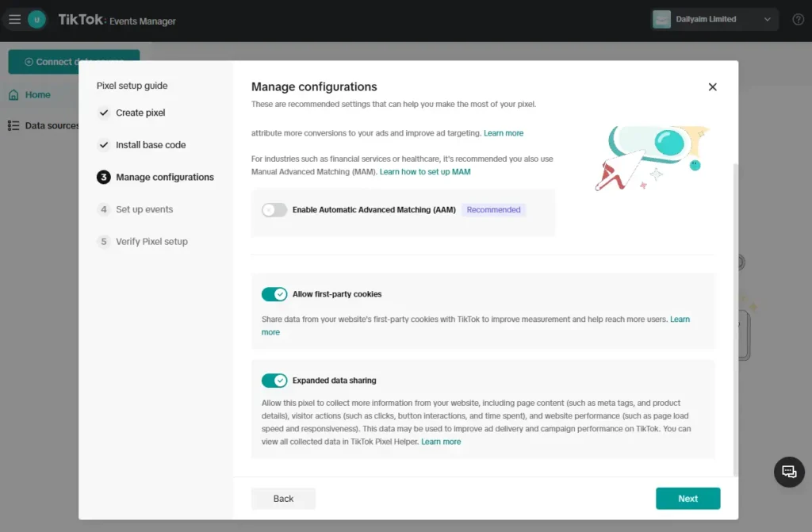Select Manage configurations step

pos(155,177)
